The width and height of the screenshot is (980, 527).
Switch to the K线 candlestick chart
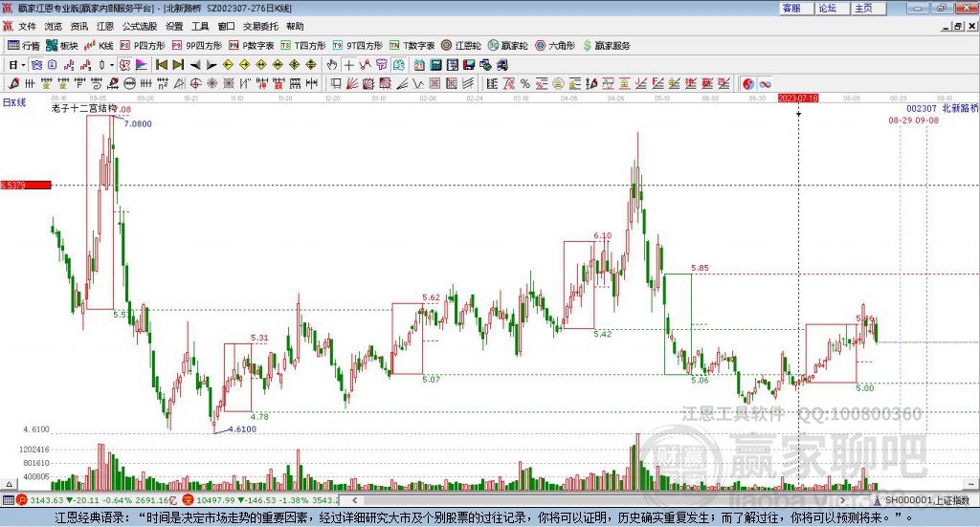(x=99, y=46)
